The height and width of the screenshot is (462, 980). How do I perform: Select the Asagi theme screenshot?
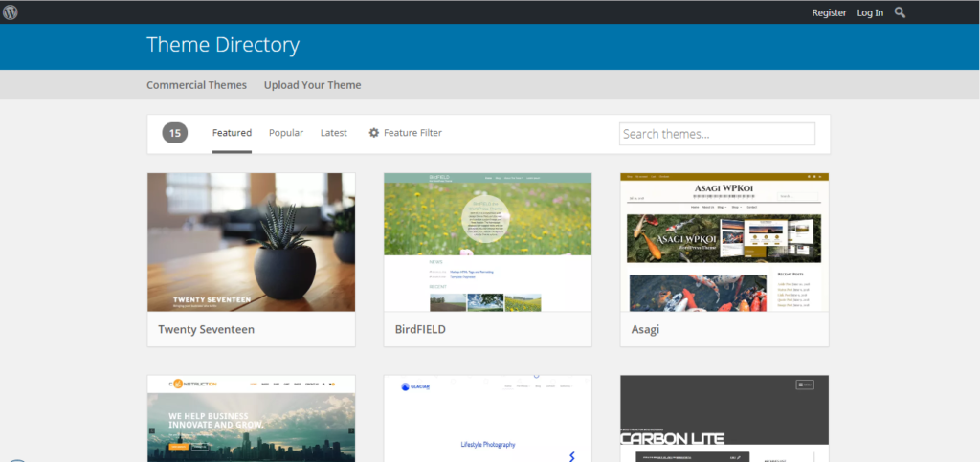click(724, 242)
